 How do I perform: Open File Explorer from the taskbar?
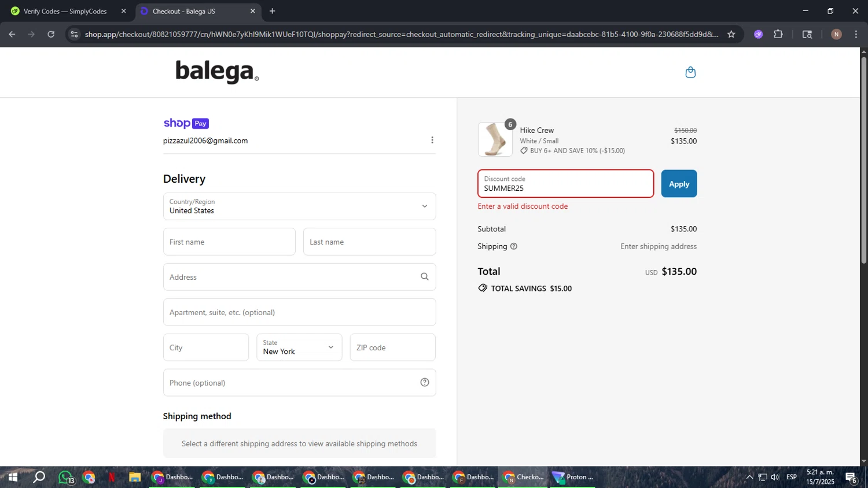135,478
